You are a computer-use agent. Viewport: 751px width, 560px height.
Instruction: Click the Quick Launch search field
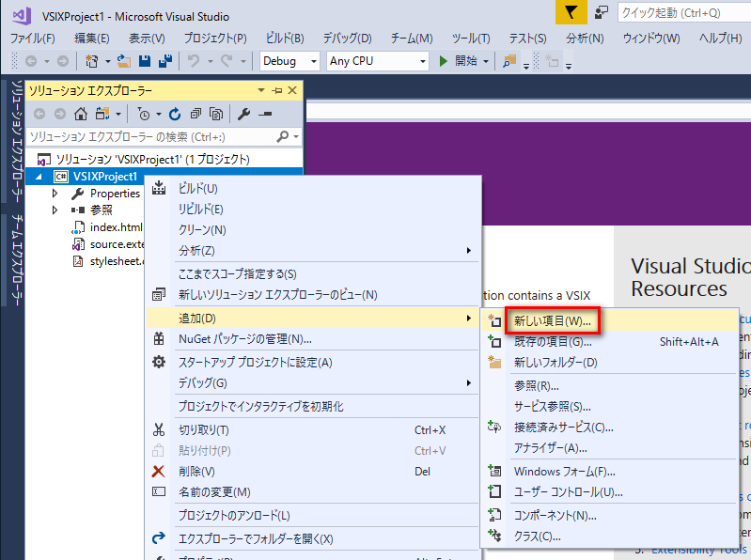point(684,13)
